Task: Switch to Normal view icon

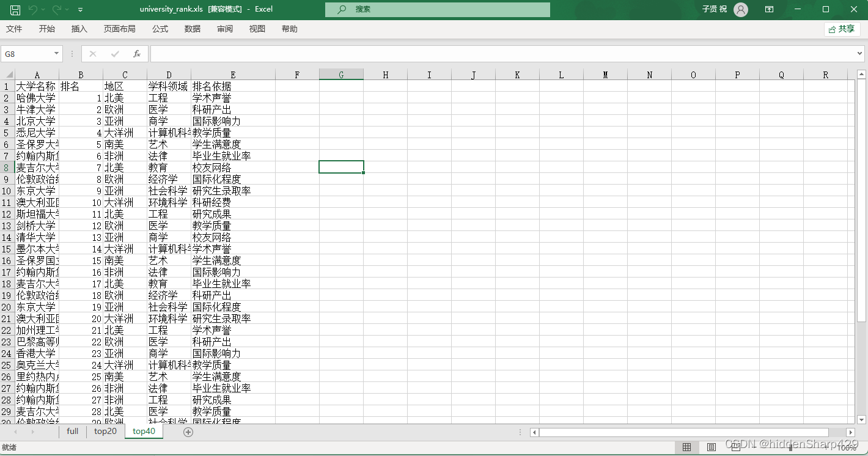Action: pos(687,447)
